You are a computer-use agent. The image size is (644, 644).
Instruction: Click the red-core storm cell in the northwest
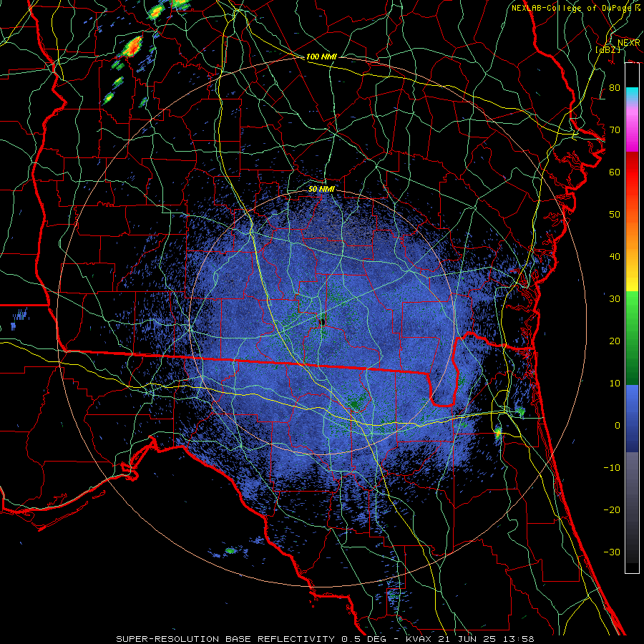tap(134, 46)
